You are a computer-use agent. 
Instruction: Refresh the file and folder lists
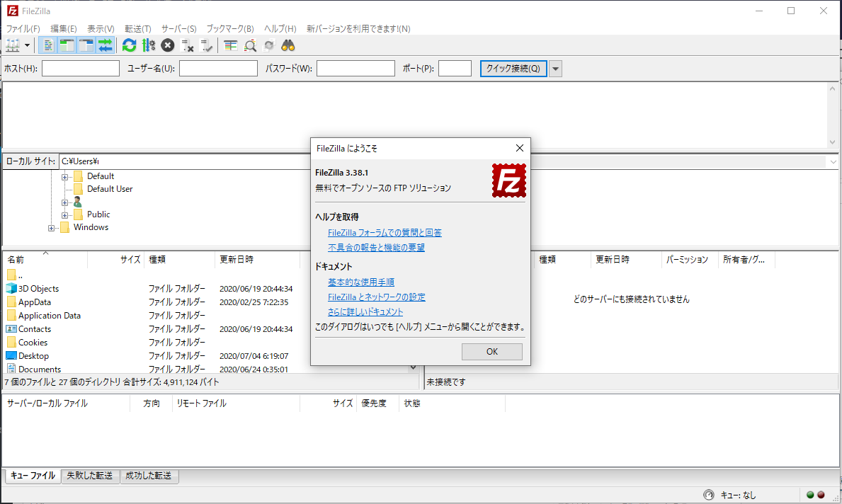(x=129, y=45)
